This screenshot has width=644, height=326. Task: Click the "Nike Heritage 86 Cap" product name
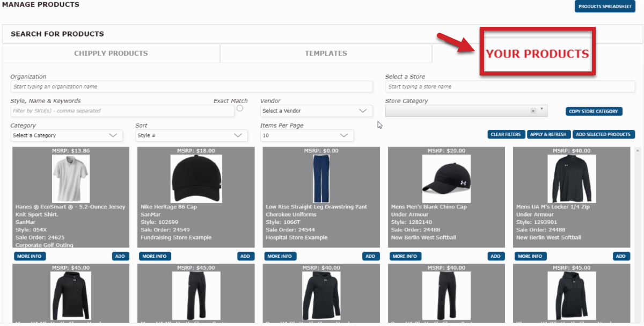169,207
